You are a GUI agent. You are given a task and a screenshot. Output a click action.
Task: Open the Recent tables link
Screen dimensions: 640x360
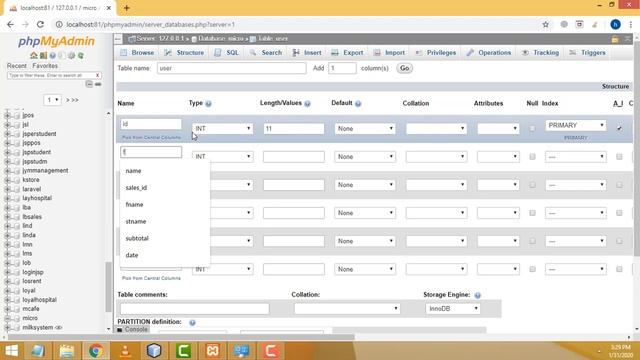click(x=17, y=66)
